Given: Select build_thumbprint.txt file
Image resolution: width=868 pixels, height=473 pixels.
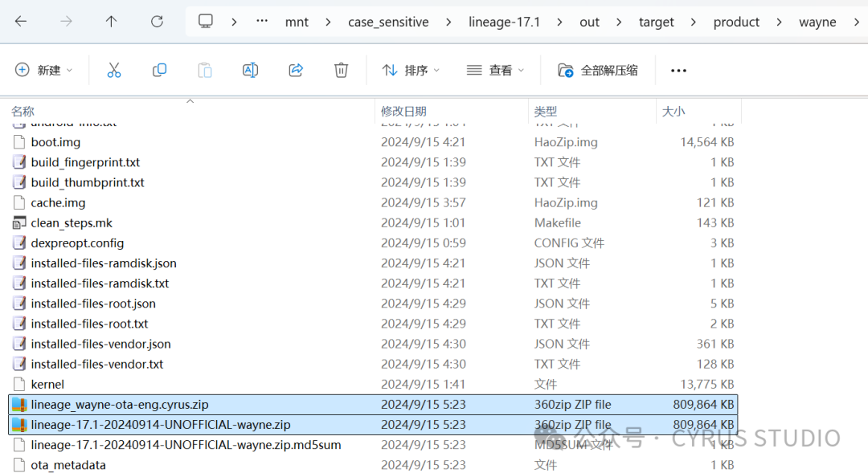Looking at the screenshot, I should (88, 182).
